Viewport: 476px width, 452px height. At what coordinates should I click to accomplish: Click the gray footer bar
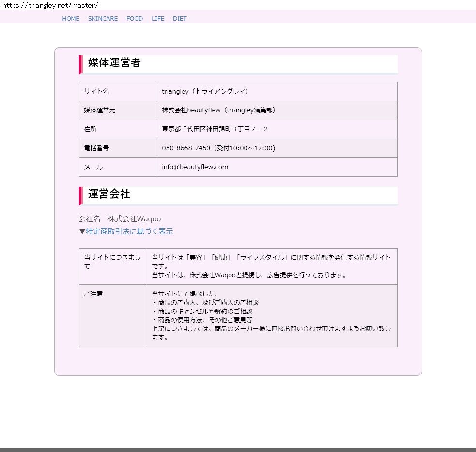[238, 450]
